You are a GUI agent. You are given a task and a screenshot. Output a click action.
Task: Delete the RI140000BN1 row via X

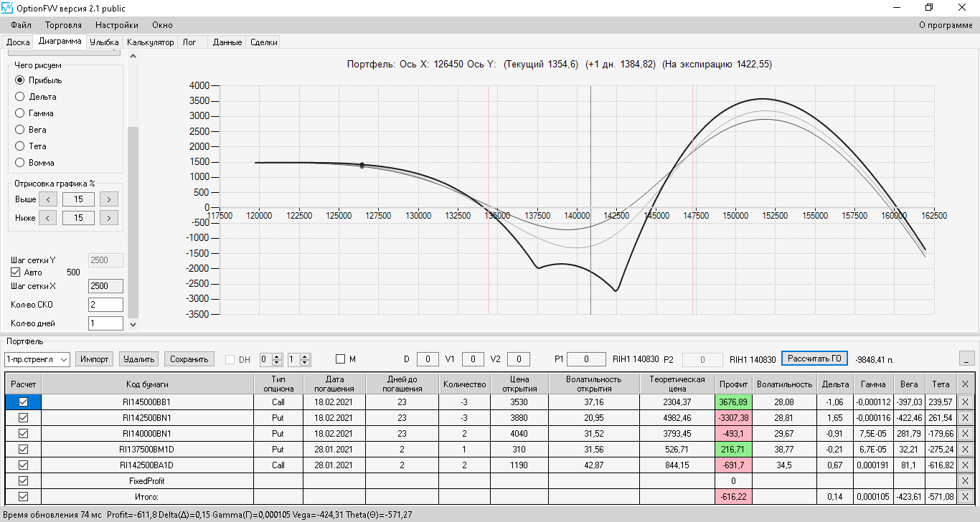(x=965, y=434)
